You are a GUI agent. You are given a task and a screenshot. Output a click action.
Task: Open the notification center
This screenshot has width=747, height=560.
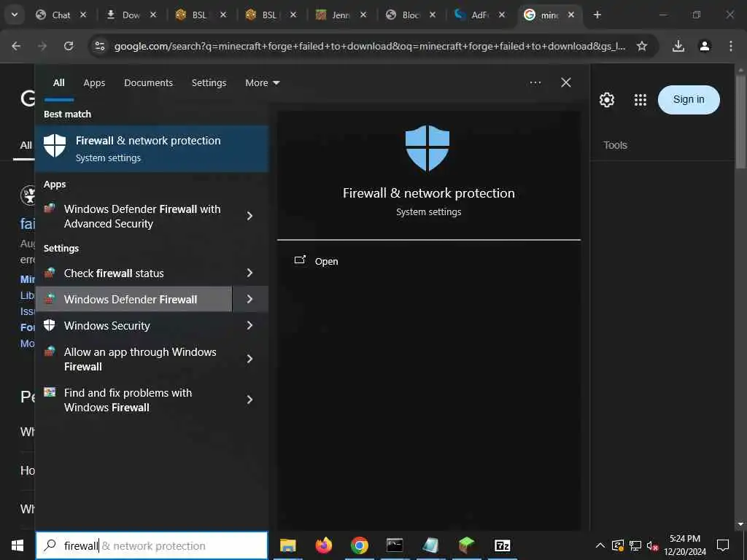(x=723, y=545)
